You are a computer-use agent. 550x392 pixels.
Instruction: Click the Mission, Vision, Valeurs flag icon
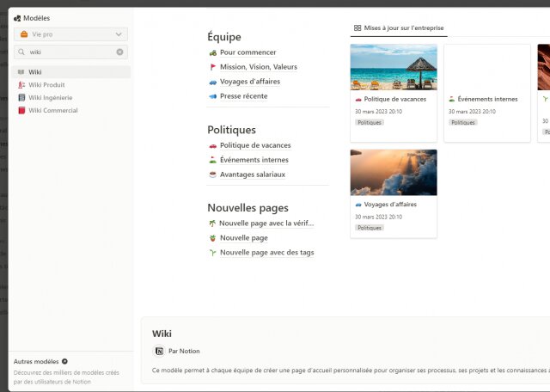coord(212,67)
